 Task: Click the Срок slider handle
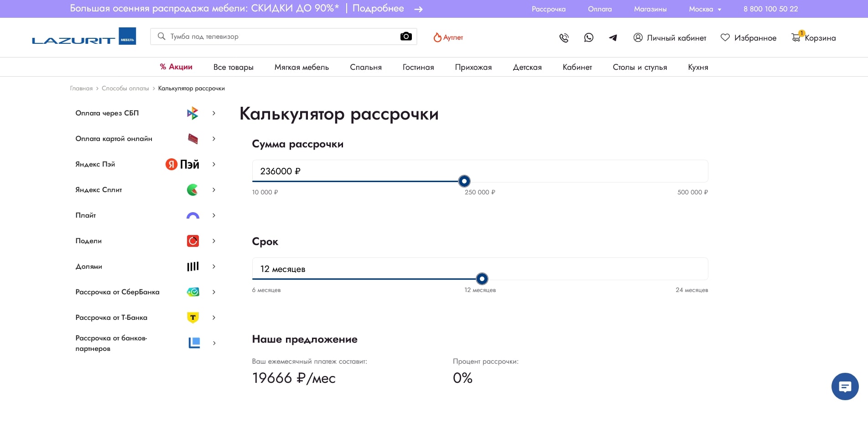point(482,279)
